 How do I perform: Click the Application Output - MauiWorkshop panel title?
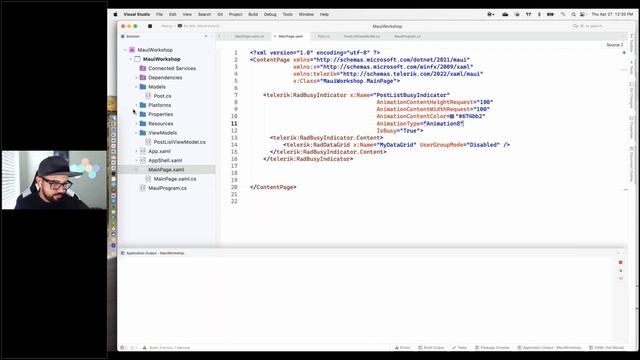coord(155,253)
